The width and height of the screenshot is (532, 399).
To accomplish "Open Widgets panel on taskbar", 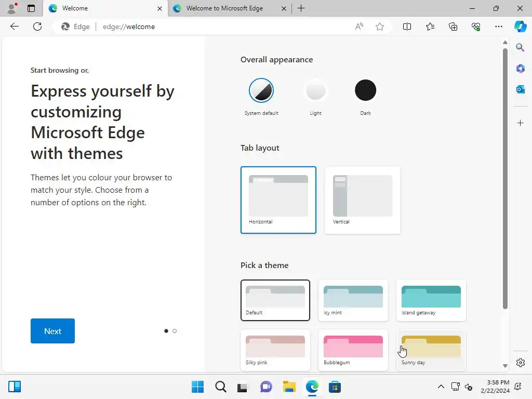I will [x=15, y=387].
